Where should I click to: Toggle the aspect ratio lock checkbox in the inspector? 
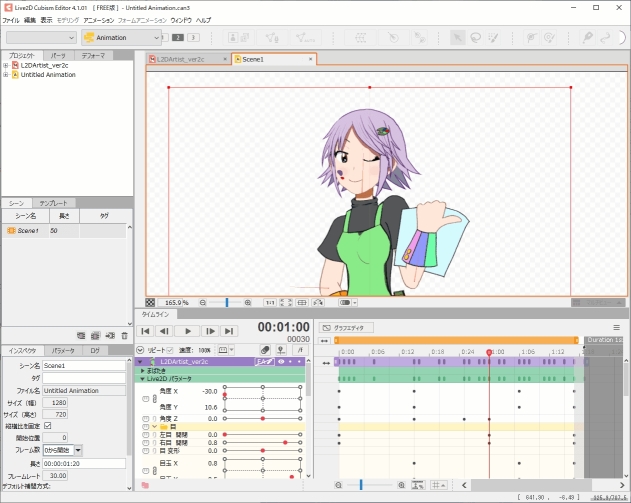click(47, 425)
